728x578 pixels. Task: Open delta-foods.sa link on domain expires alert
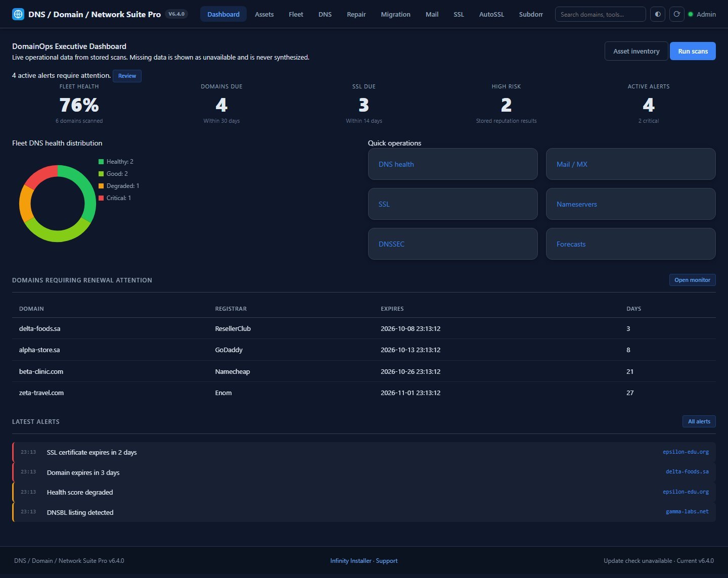tap(687, 472)
